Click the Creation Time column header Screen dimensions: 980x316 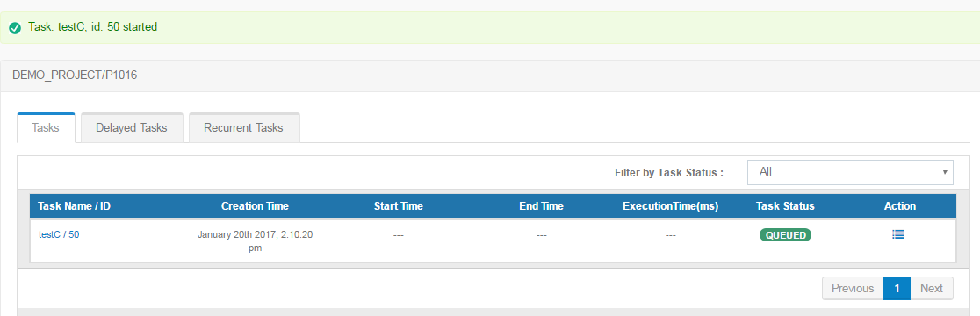[x=255, y=206]
